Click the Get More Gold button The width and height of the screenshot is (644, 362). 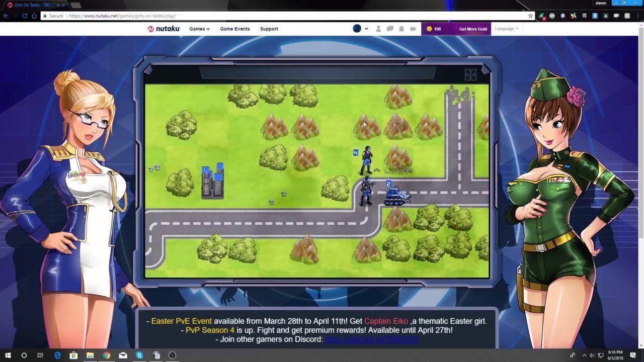click(472, 29)
